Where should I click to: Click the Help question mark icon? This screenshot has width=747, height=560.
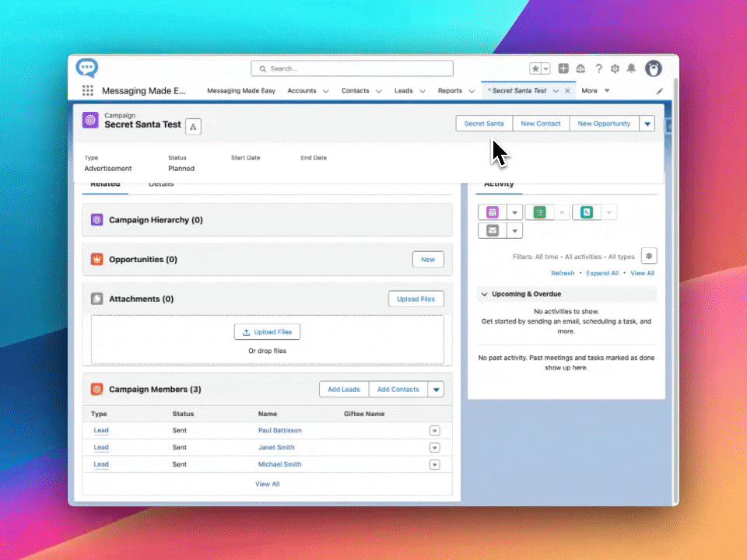[x=598, y=68]
